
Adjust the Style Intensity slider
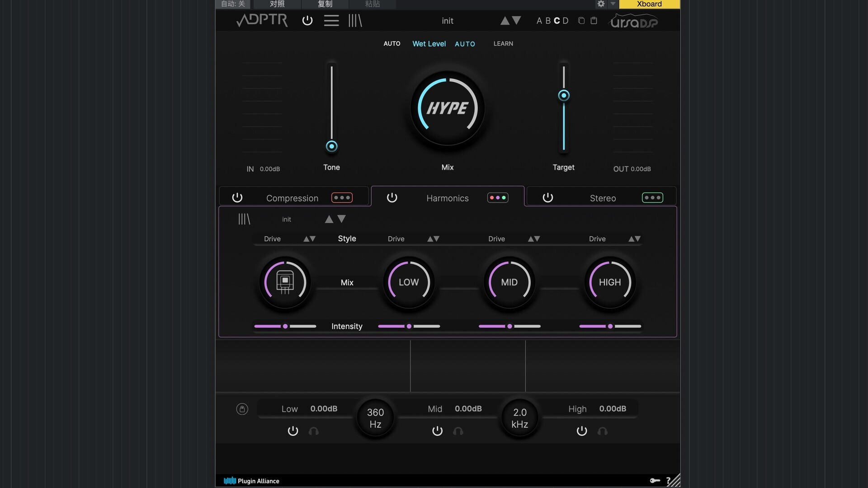[x=285, y=326]
